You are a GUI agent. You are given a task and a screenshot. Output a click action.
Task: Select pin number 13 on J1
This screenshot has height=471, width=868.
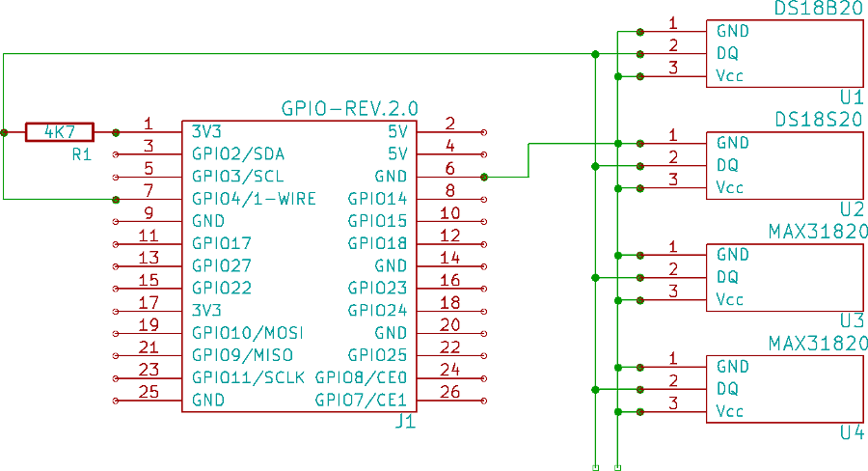(x=149, y=258)
